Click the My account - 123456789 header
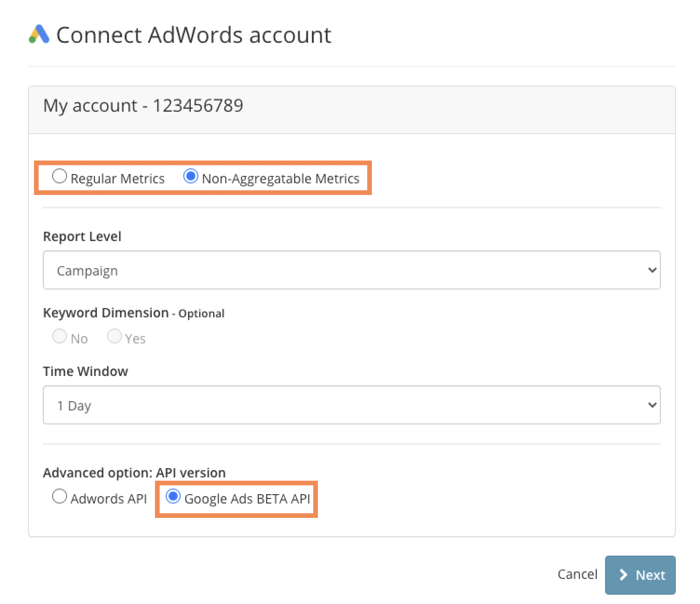Image resolution: width=700 pixels, height=604 pixels. click(143, 106)
